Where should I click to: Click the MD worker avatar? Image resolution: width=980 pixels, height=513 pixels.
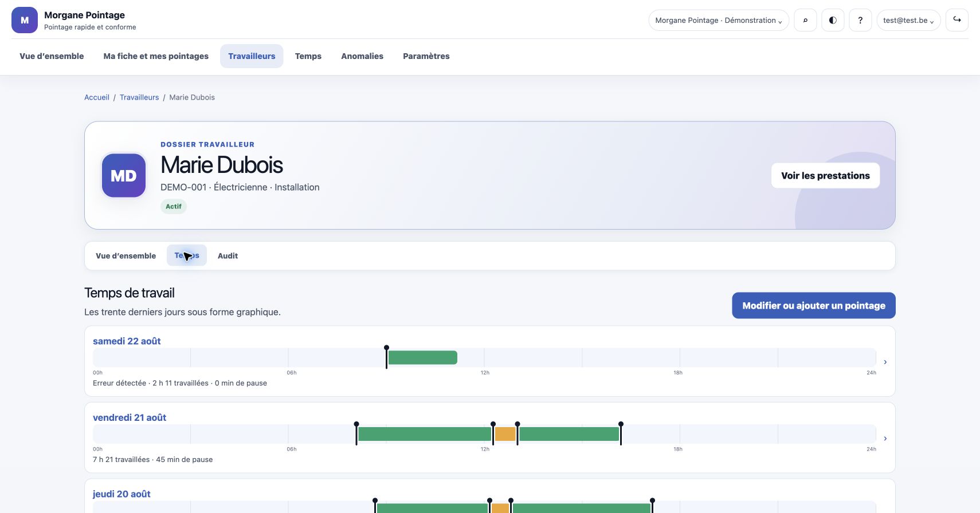pyautogui.click(x=124, y=175)
